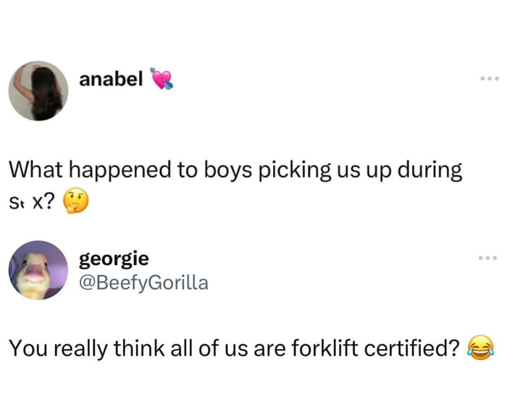Screen dimensions: 507x420
Task: Click "What" at the start of anabel's tweet
Action: (x=32, y=170)
